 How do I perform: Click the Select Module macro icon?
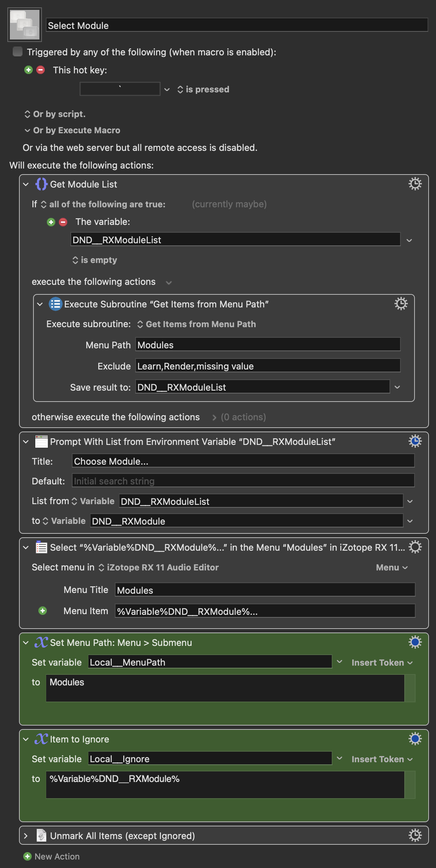tap(25, 25)
